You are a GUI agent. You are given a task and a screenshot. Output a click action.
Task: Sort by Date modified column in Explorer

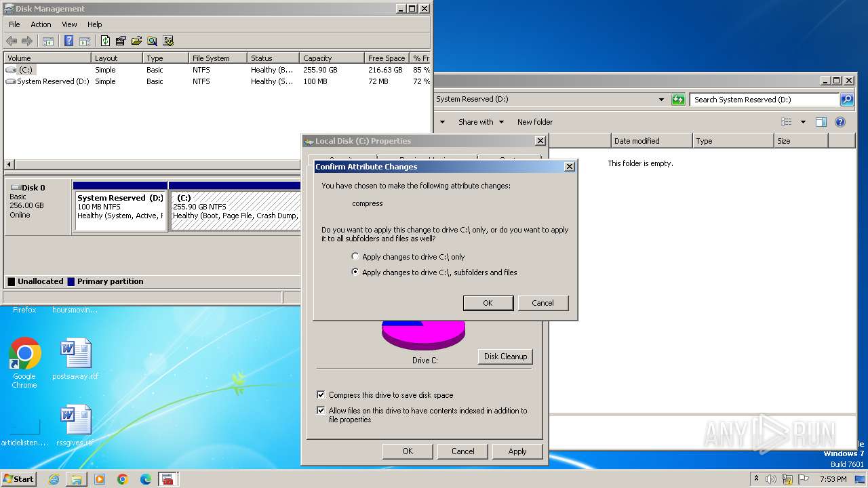coord(652,141)
